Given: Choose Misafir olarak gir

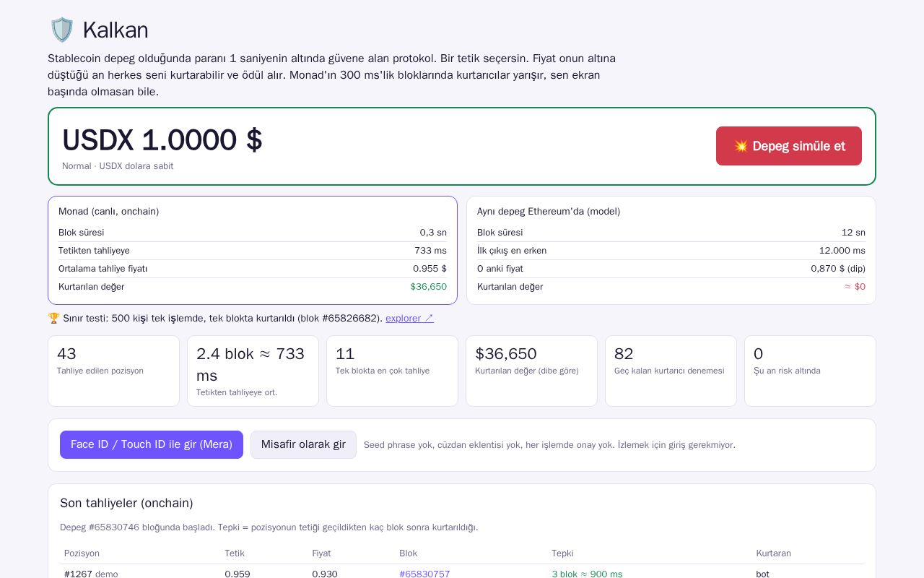Looking at the screenshot, I should pyautogui.click(x=303, y=444).
